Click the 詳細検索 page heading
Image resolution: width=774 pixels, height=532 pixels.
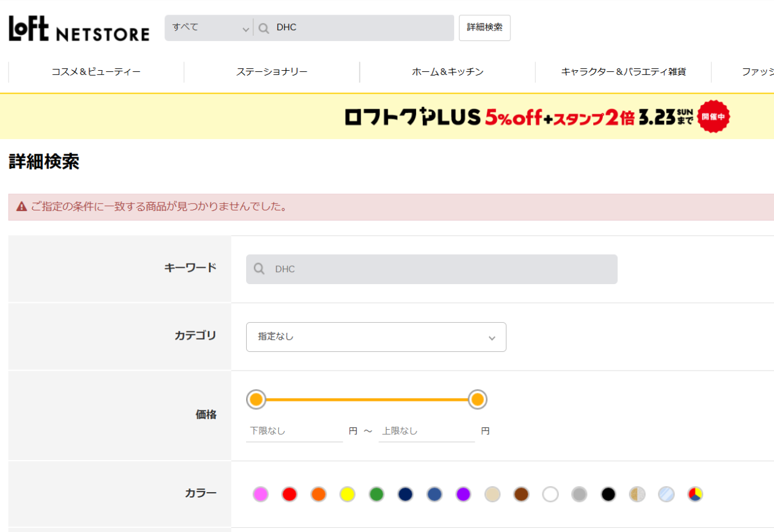[44, 162]
